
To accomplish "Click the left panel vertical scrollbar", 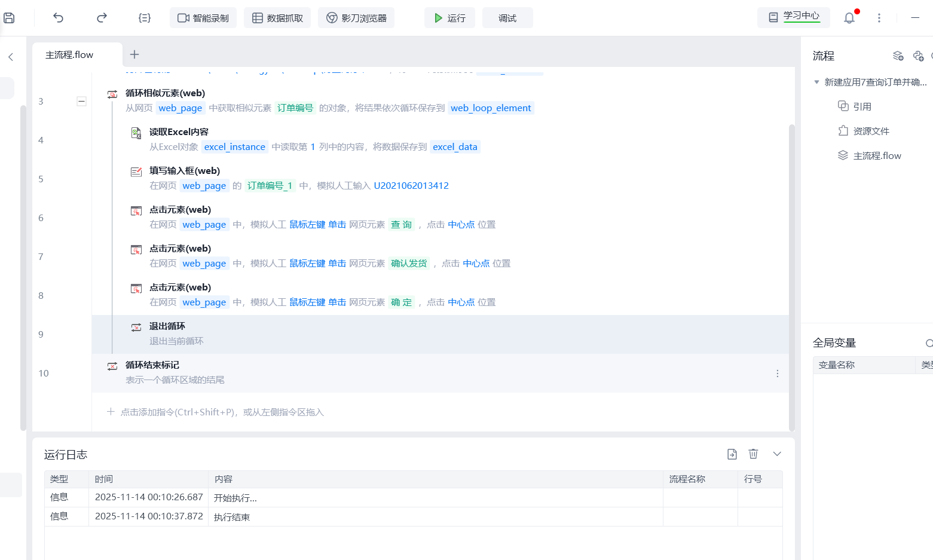I will click(23, 268).
